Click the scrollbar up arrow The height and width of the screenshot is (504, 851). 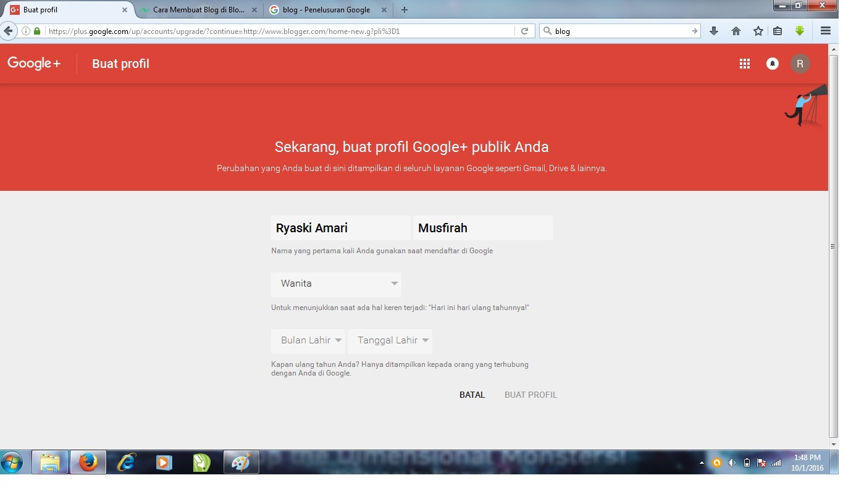click(833, 48)
